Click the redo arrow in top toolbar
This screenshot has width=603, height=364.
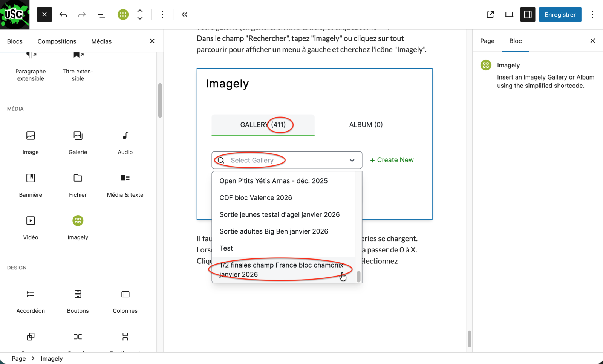(x=82, y=15)
